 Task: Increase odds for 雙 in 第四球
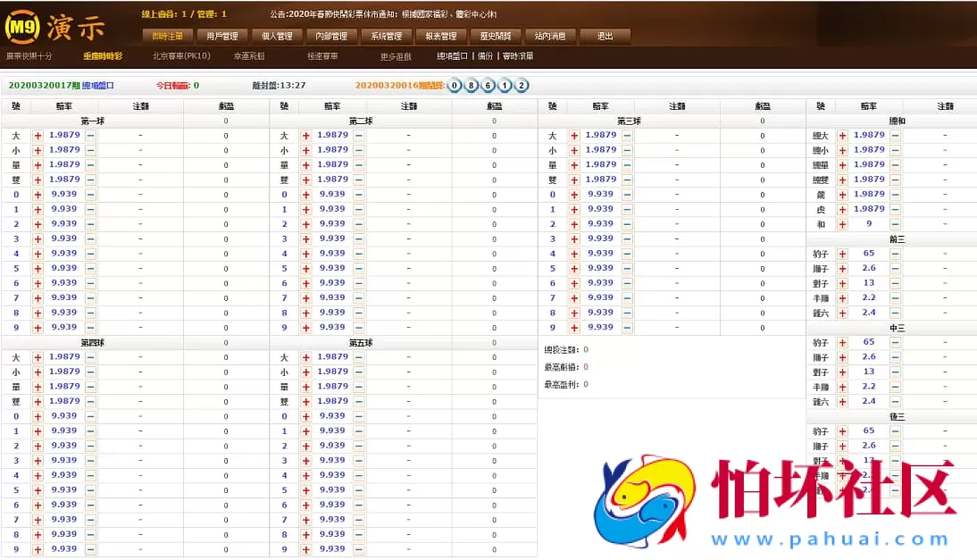(37, 401)
